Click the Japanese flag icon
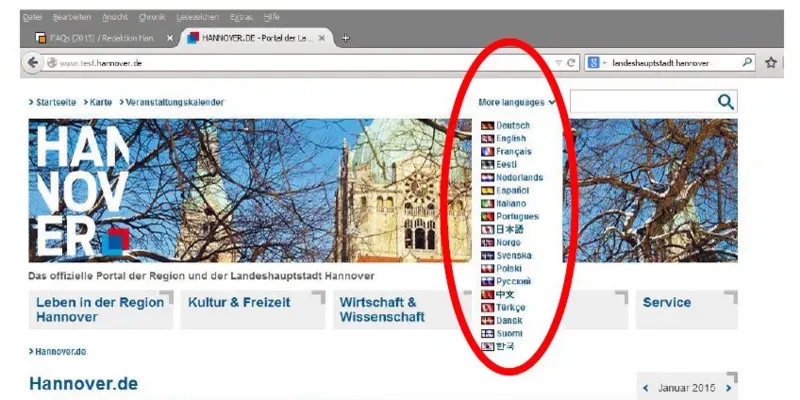This screenshot has width=800, height=400. coord(488,230)
